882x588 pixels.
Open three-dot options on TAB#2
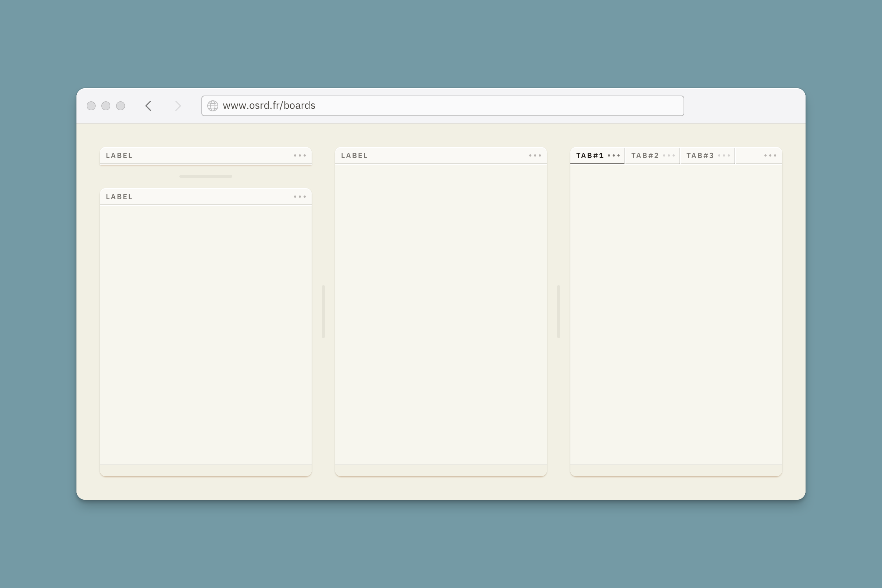668,155
